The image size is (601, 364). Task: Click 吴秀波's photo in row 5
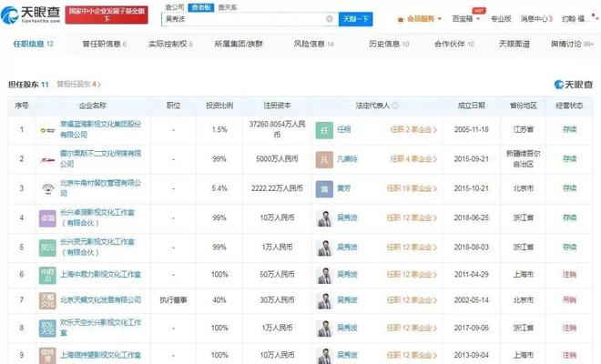(324, 248)
